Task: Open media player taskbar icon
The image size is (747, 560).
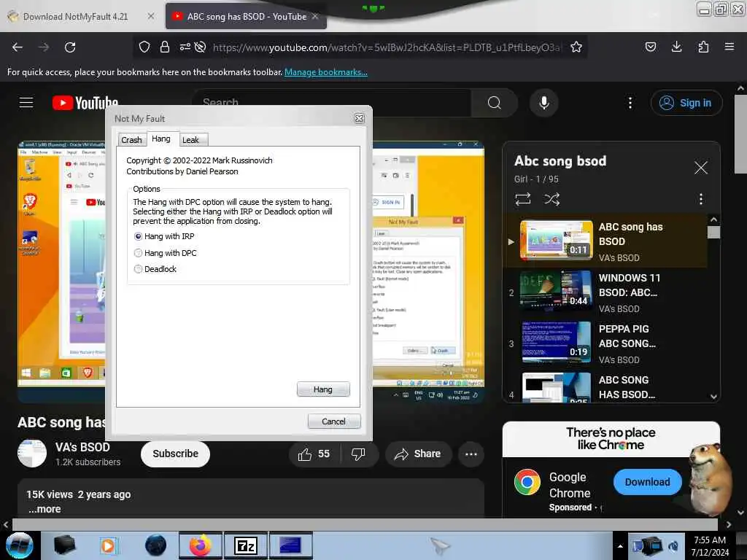Action: point(108,545)
